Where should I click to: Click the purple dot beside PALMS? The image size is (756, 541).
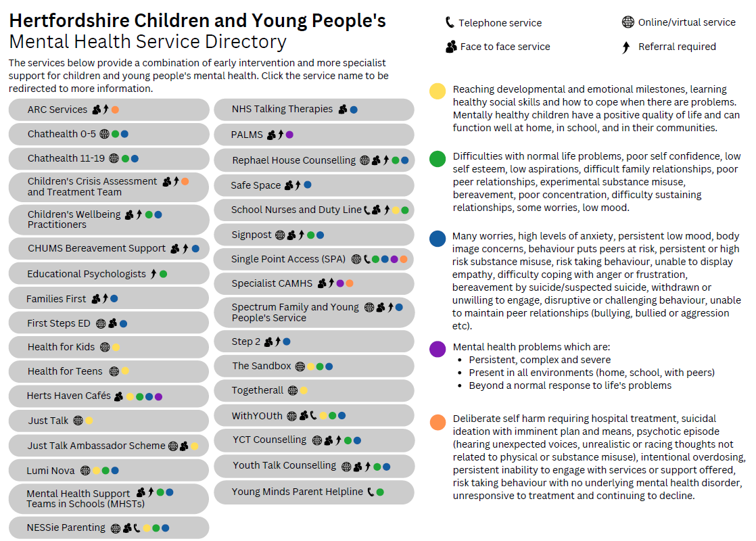pos(290,135)
